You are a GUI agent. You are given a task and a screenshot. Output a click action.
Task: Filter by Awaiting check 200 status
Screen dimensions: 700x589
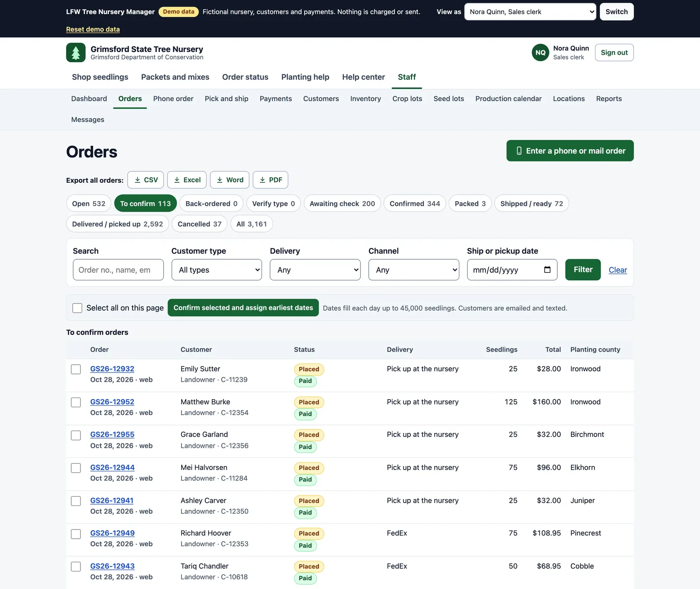342,203
